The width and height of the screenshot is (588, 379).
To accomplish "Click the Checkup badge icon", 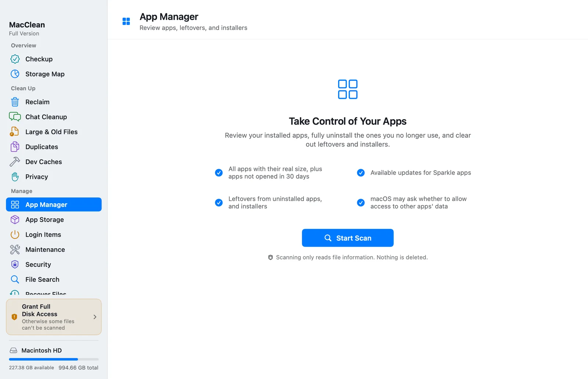I will 15,59.
